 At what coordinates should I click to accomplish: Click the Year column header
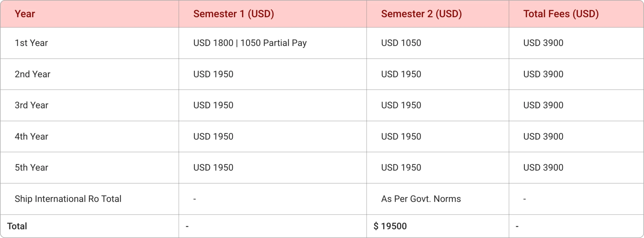25,14
